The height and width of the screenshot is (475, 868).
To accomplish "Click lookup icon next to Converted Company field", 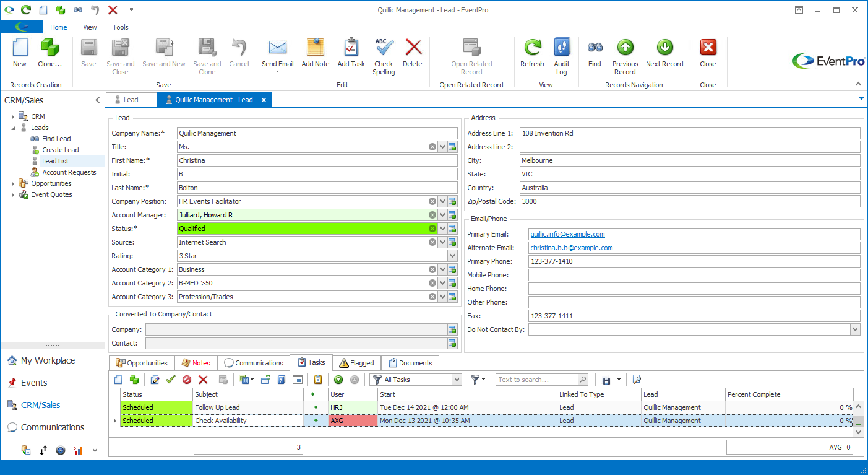I will point(452,329).
